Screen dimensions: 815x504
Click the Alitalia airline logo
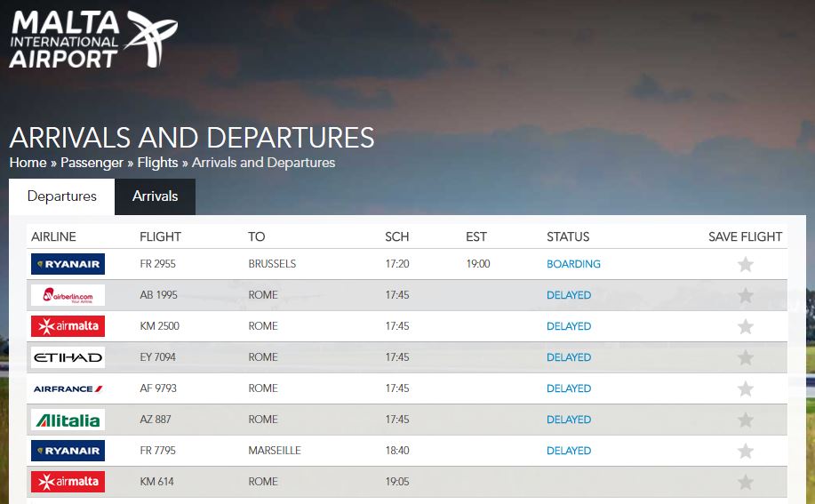pyautogui.click(x=68, y=420)
